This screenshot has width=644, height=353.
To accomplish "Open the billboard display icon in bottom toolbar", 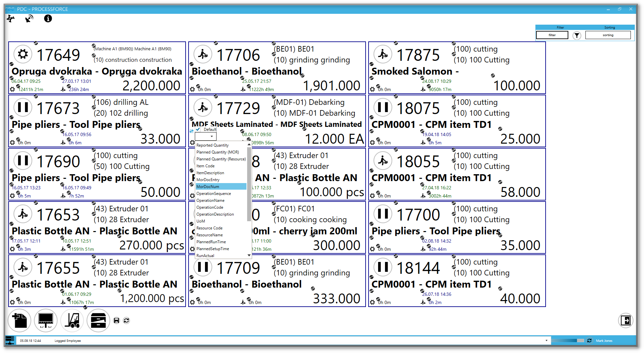I will point(46,320).
